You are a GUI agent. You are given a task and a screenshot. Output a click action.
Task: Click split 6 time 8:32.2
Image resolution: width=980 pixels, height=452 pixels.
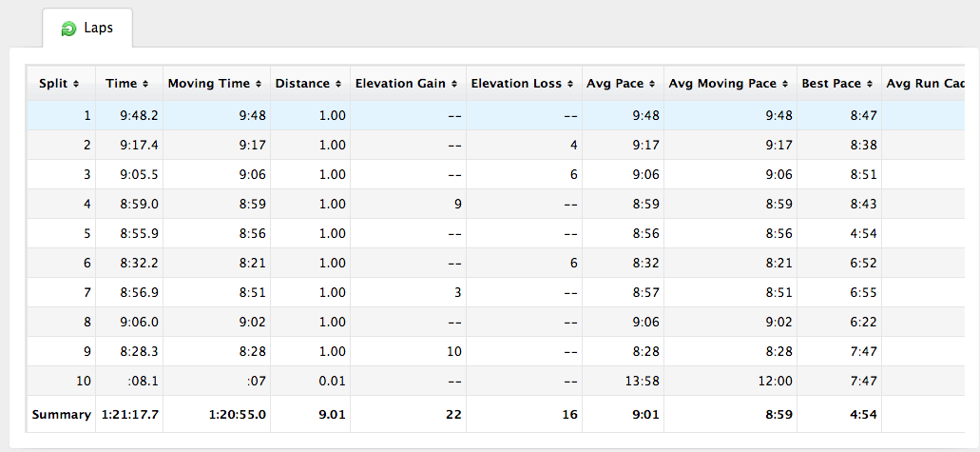point(139,264)
